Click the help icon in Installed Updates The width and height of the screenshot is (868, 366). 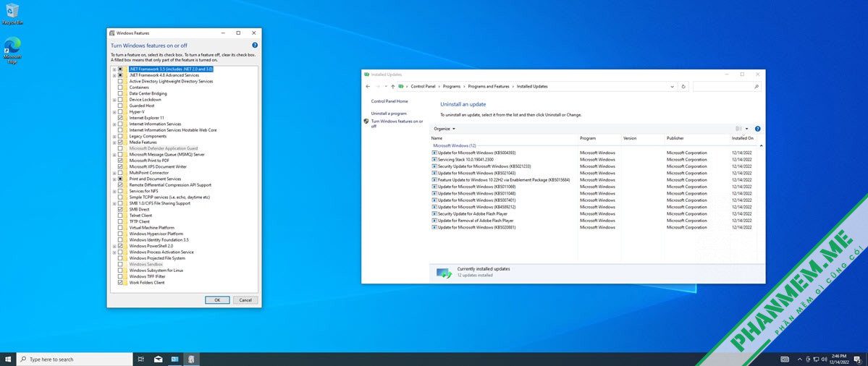tap(757, 129)
